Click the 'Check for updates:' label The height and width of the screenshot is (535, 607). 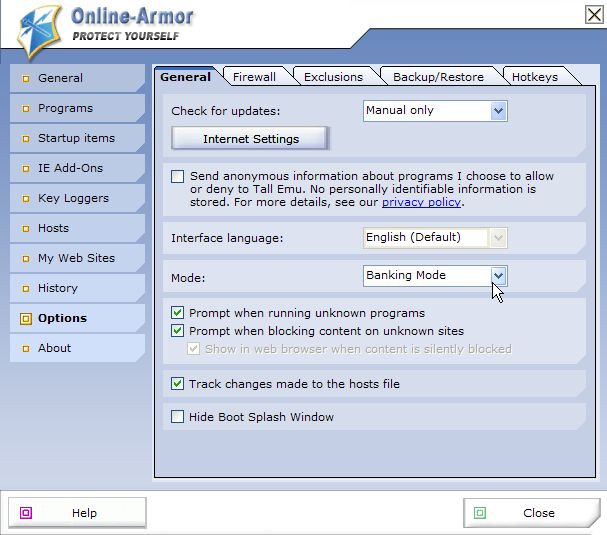(226, 111)
